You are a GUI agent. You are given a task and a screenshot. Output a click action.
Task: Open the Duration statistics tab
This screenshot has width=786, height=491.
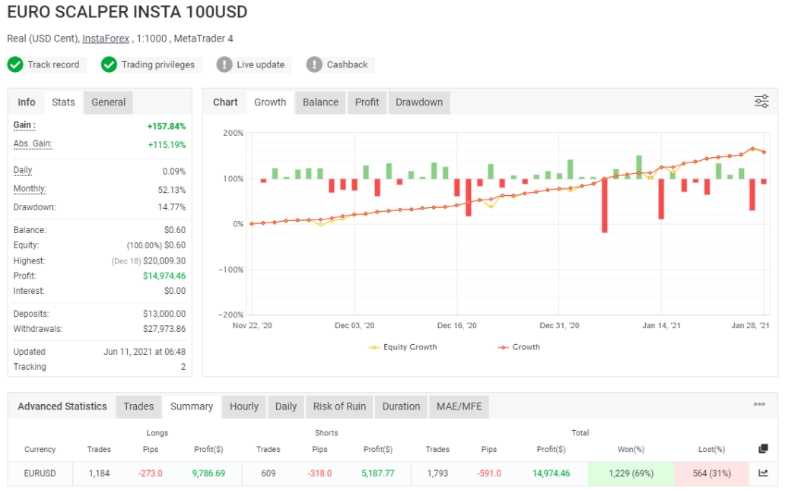pos(401,406)
